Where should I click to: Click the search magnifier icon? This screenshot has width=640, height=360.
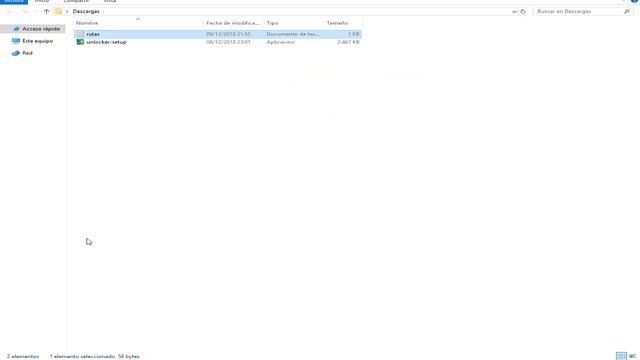click(x=627, y=11)
